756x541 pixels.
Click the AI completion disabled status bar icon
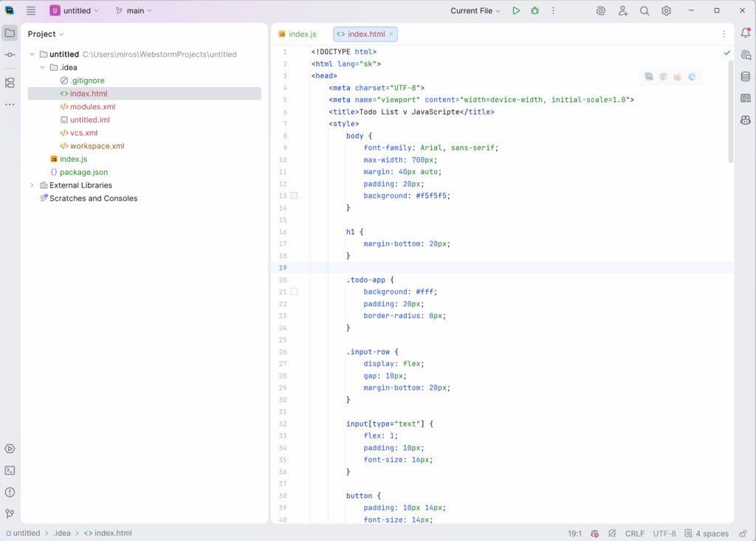pyautogui.click(x=612, y=534)
